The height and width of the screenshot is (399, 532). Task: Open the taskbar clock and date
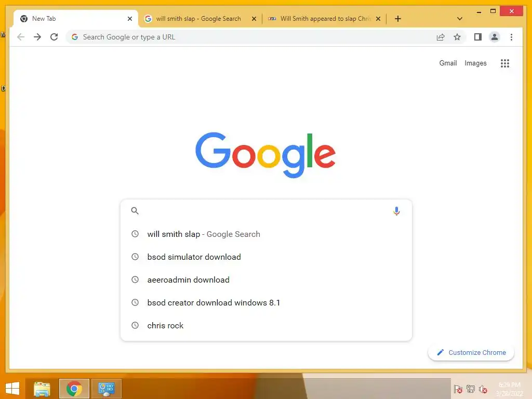point(509,389)
